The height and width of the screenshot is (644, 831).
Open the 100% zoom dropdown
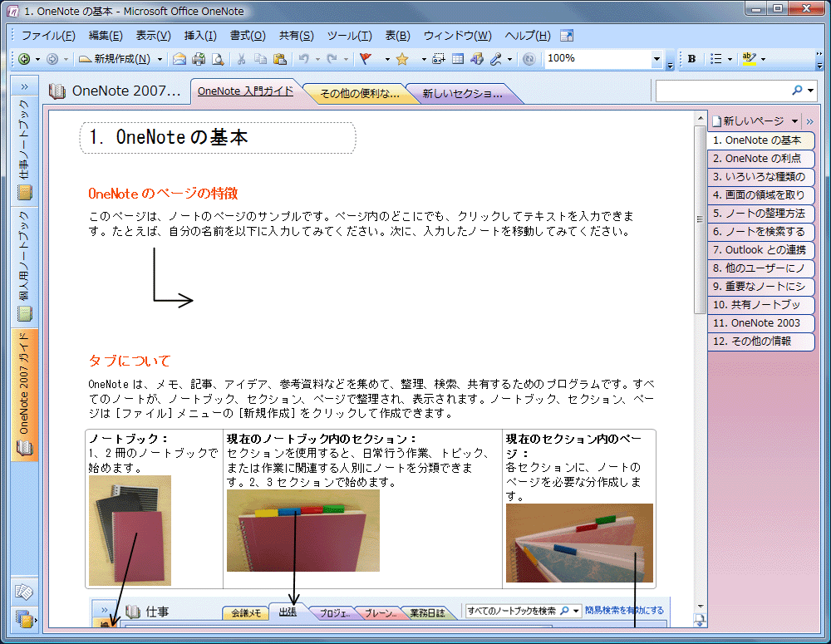click(x=656, y=59)
